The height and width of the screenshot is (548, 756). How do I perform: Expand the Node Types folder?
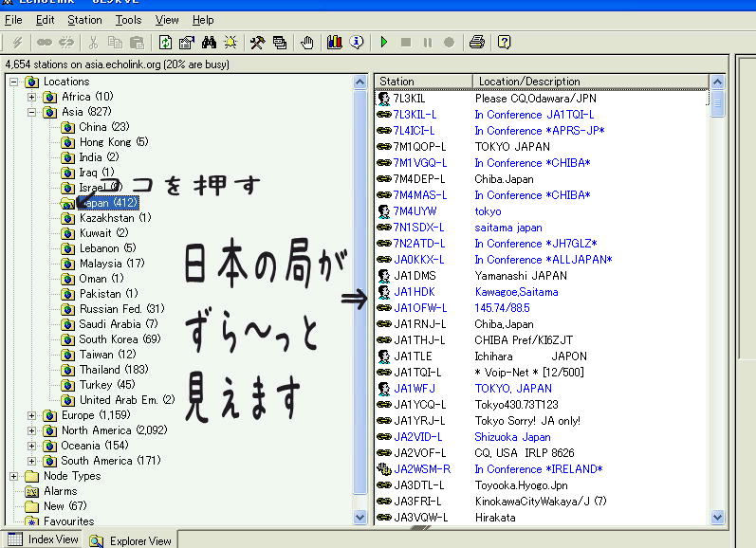(x=14, y=476)
